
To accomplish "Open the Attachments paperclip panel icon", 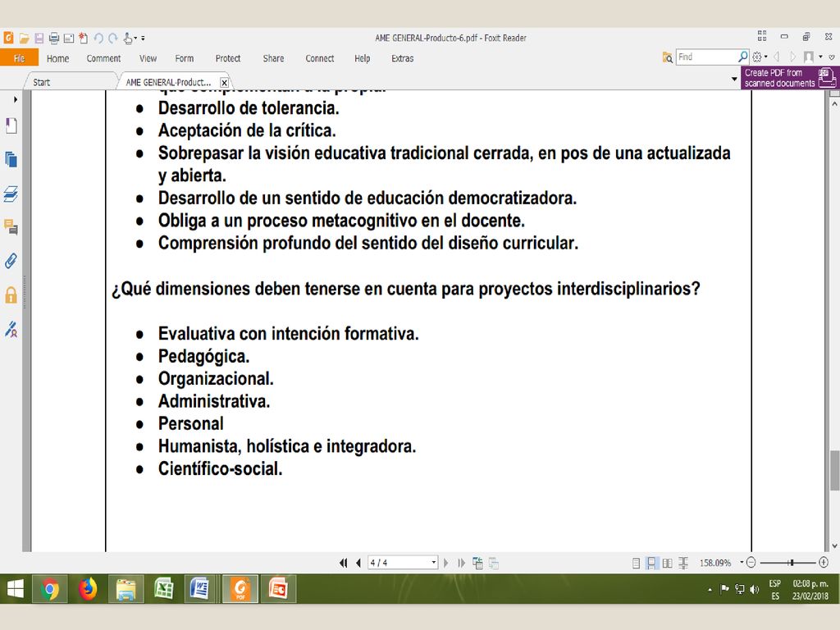I will click(11, 261).
